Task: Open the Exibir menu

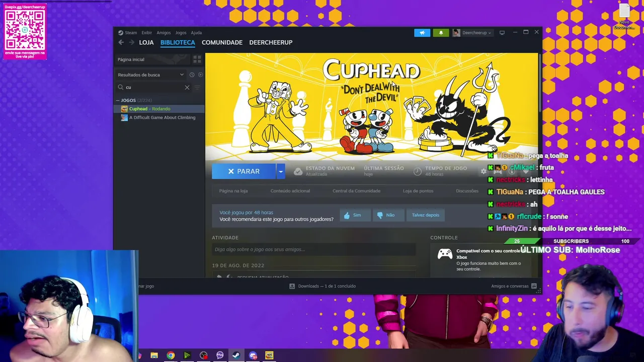Action: coord(146,33)
